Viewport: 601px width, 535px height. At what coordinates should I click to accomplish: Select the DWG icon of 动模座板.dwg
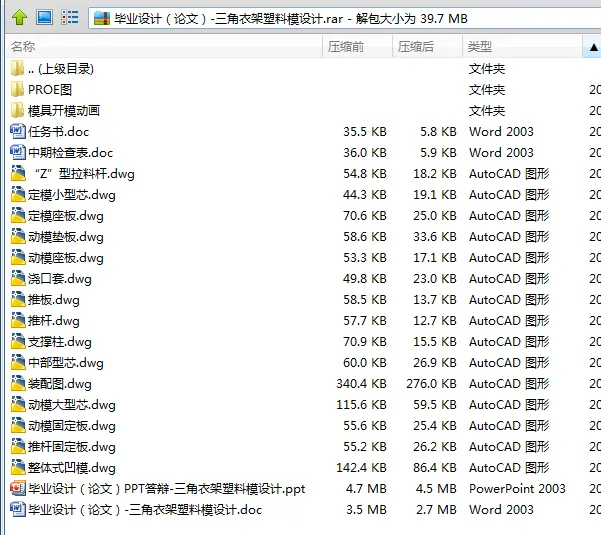pyautogui.click(x=18, y=258)
